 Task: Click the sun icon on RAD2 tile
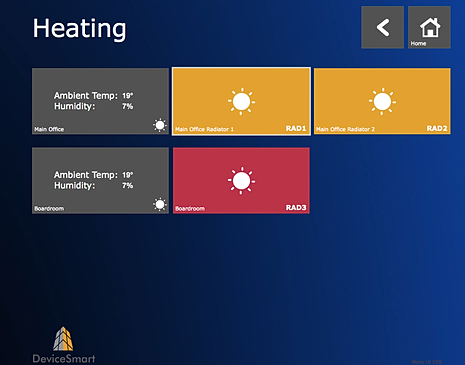pyautogui.click(x=382, y=101)
